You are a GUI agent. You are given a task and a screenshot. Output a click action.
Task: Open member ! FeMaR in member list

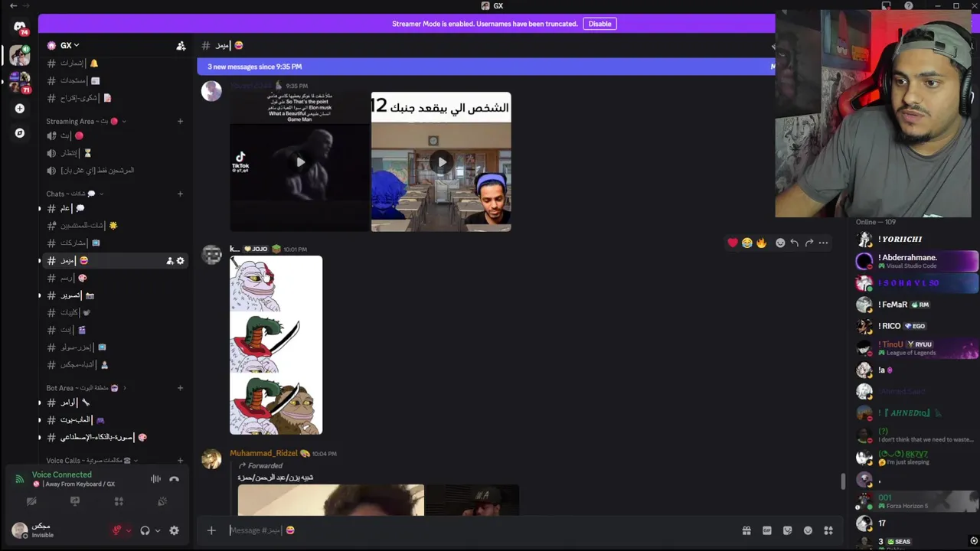coord(916,305)
